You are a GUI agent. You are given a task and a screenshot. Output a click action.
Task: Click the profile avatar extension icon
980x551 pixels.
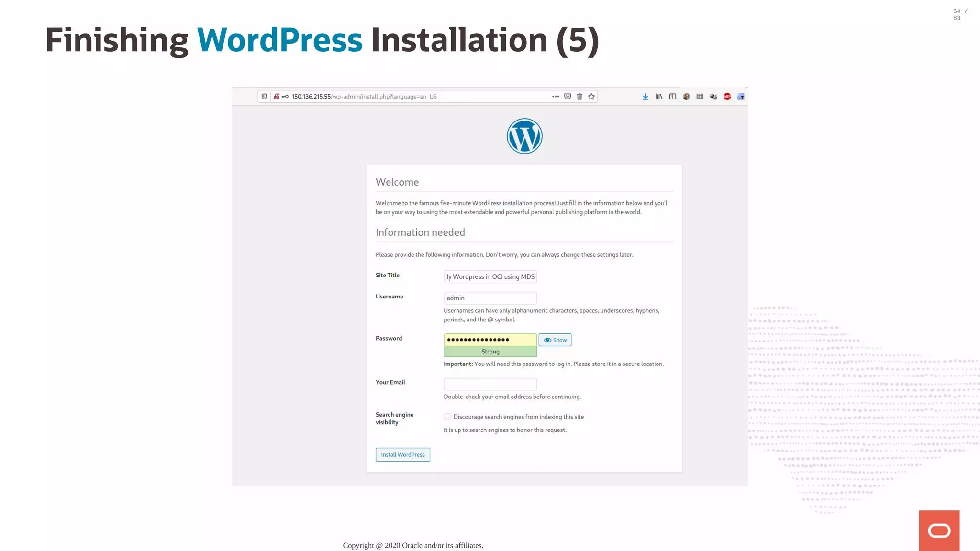pyautogui.click(x=686, y=97)
